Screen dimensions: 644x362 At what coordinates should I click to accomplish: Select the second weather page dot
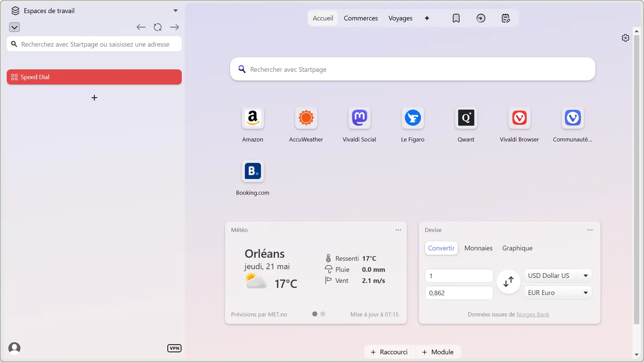323,314
